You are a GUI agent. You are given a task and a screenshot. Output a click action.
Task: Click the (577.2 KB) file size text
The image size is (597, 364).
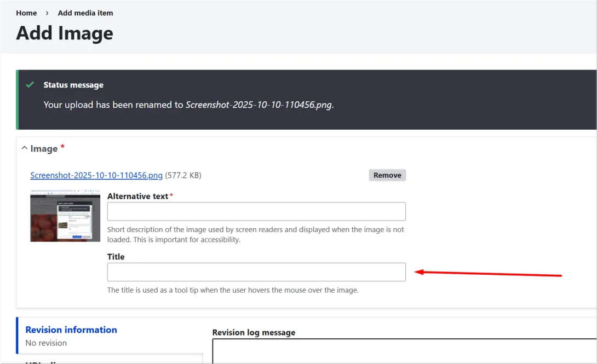pyautogui.click(x=183, y=175)
